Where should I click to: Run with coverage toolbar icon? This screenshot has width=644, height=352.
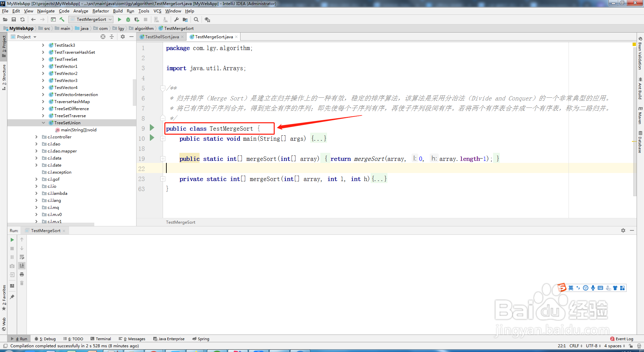137,20
